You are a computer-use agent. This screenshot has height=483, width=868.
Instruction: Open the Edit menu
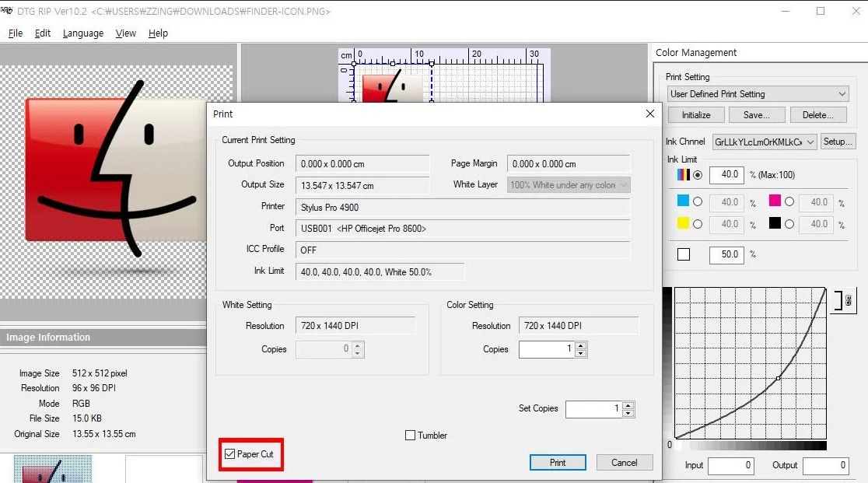pyautogui.click(x=43, y=33)
